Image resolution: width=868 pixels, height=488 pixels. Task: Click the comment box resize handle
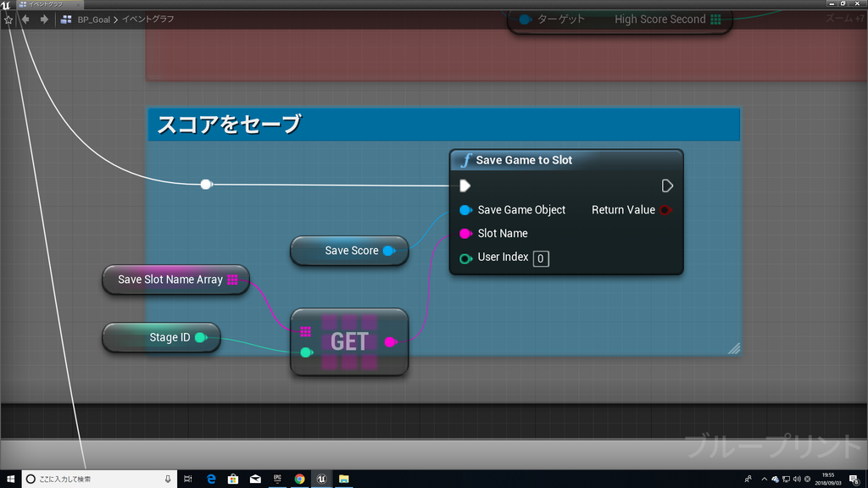pyautogui.click(x=734, y=348)
